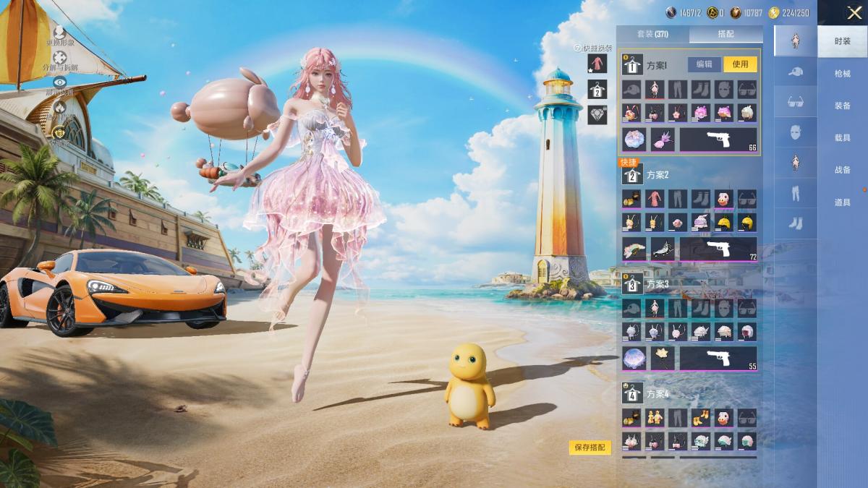Open the 分解与拆解 decompose icon
Image resolution: width=868 pixels, height=488 pixels.
(x=60, y=59)
